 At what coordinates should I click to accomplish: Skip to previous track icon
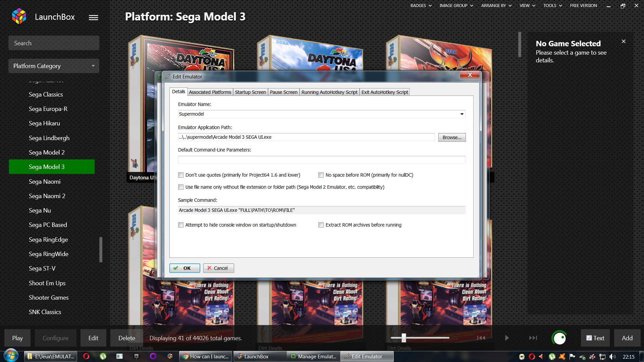[x=481, y=338]
